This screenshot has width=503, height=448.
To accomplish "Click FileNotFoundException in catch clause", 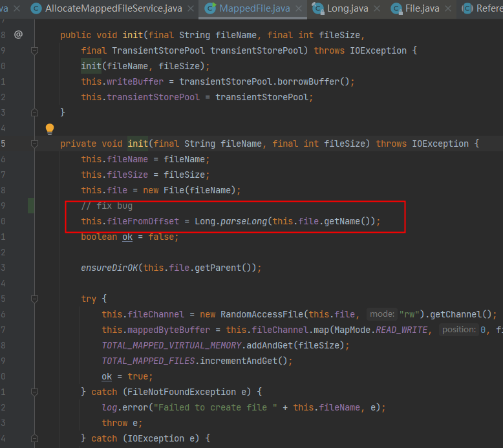I will click(x=182, y=392).
